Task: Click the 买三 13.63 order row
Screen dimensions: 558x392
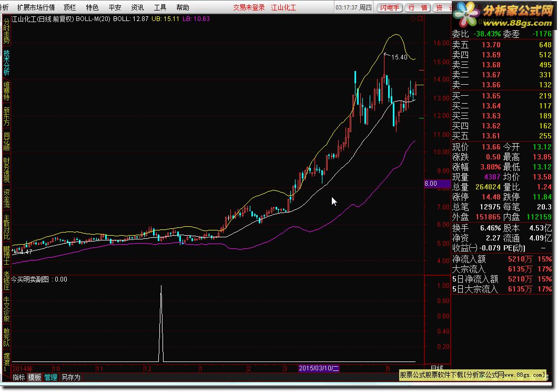Action: pos(501,116)
